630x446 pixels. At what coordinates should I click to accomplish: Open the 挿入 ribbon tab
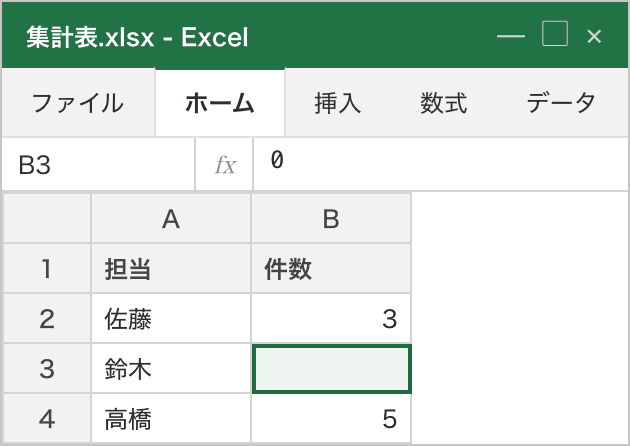coord(338,103)
